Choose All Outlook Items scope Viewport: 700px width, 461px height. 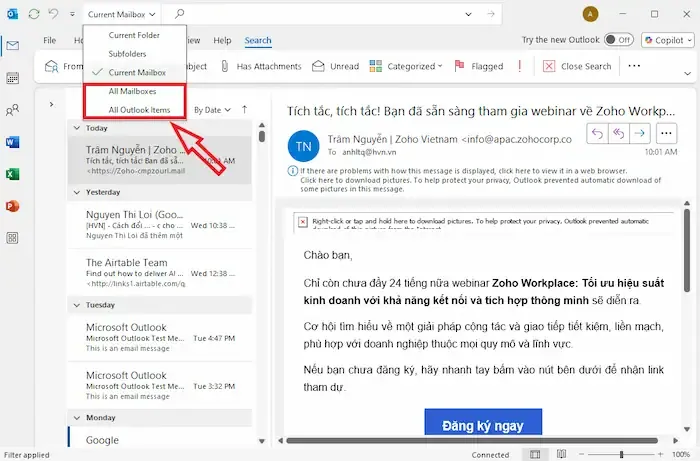(134, 110)
